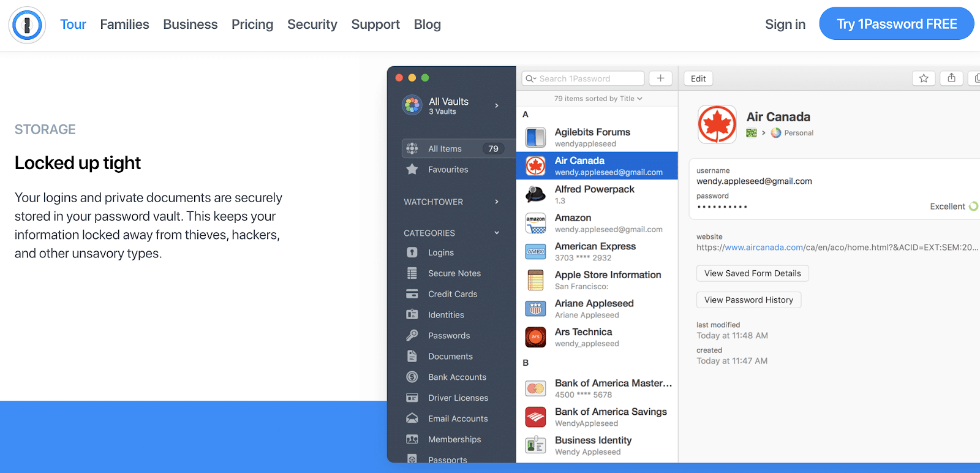Click the plus button to add item
This screenshot has height=473, width=980.
tap(660, 78)
